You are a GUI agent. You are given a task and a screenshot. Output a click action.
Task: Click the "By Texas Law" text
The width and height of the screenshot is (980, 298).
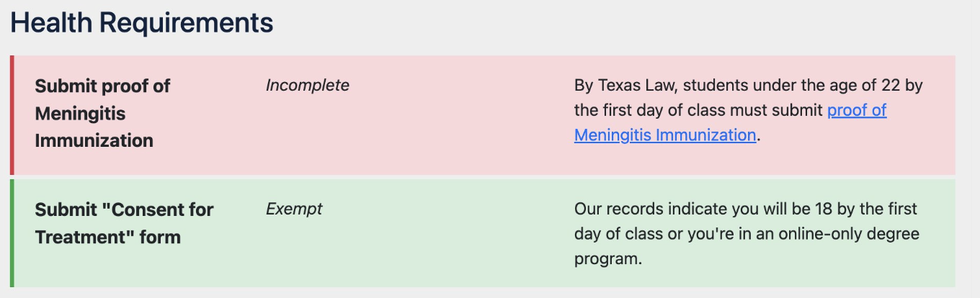(625, 86)
